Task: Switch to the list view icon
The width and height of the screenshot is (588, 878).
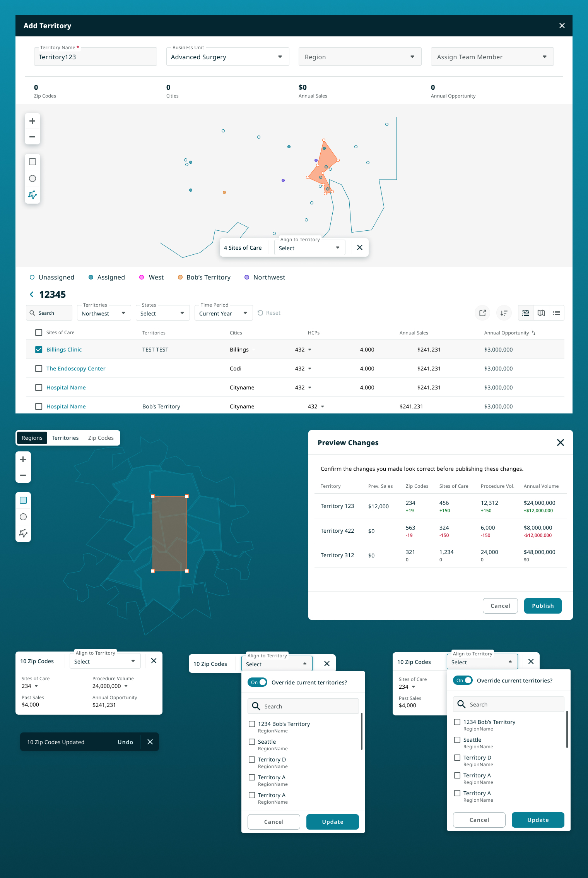Action: 557,313
